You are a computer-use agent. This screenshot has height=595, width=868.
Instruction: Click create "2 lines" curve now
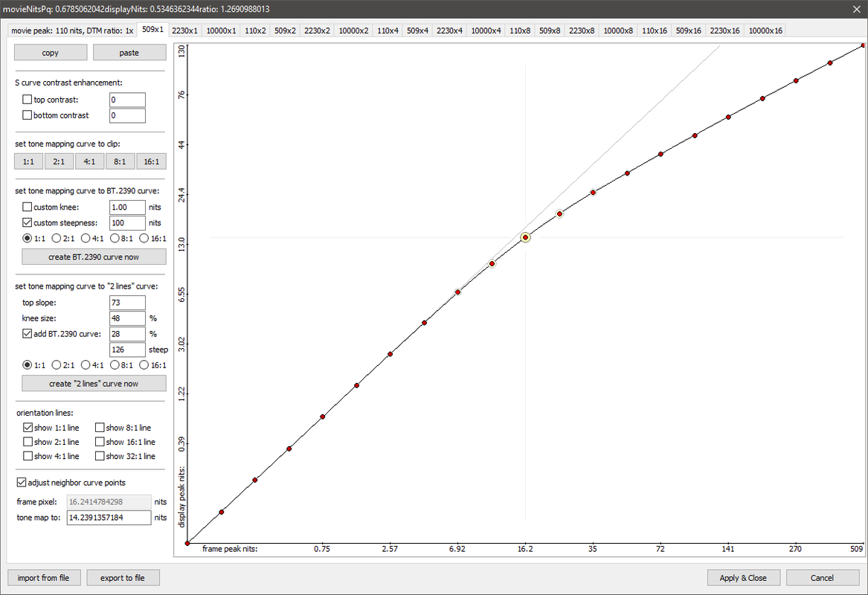coord(94,384)
